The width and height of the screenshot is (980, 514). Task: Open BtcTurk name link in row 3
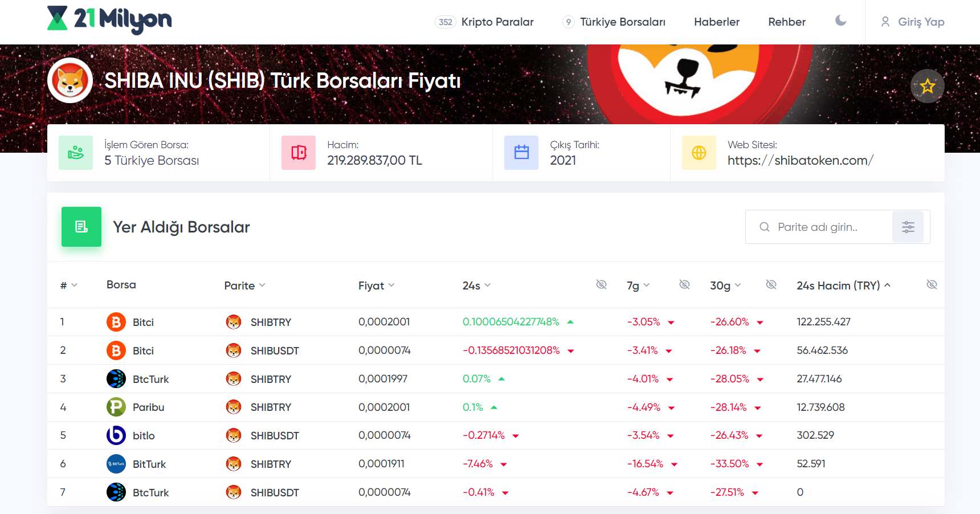point(150,380)
